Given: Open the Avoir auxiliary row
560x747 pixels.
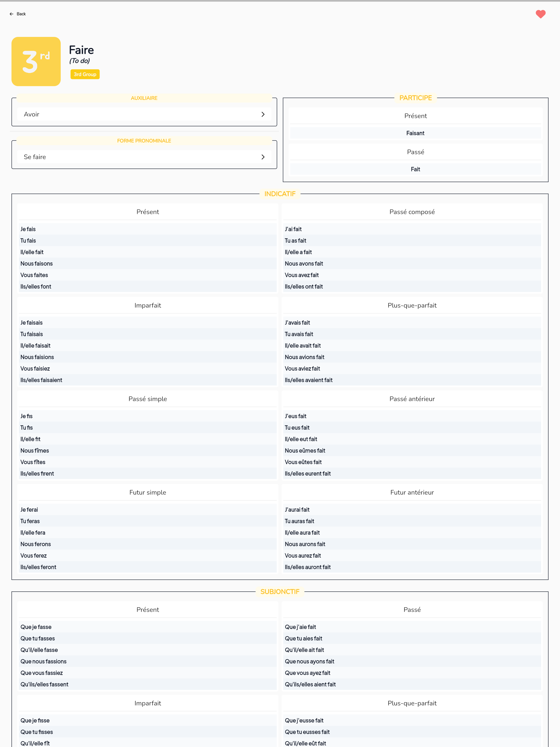Looking at the screenshot, I should pos(144,114).
